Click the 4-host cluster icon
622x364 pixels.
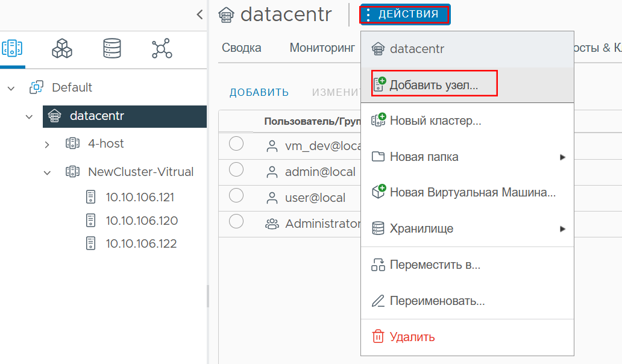[x=72, y=143]
